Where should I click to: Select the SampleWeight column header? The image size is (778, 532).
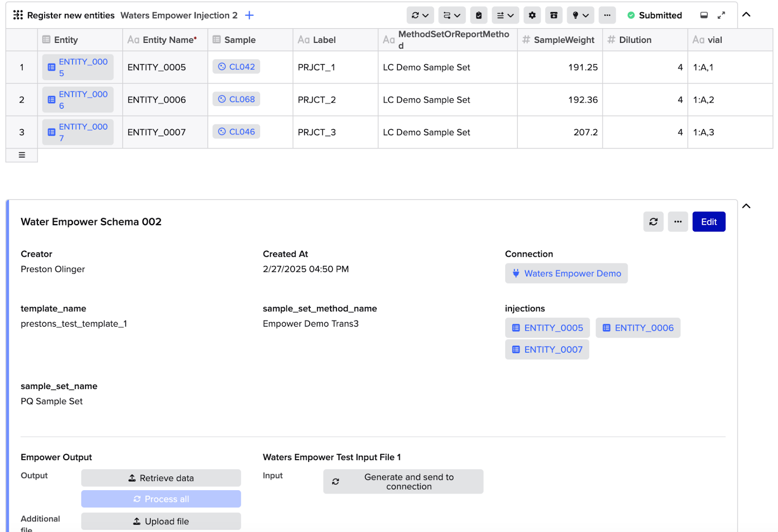560,40
